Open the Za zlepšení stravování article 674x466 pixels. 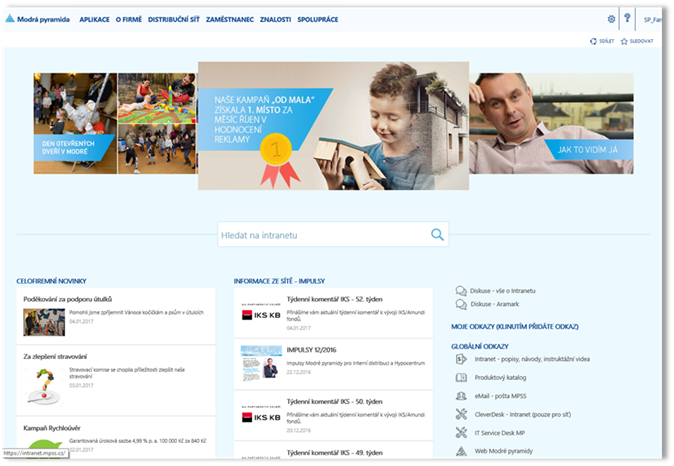point(55,356)
